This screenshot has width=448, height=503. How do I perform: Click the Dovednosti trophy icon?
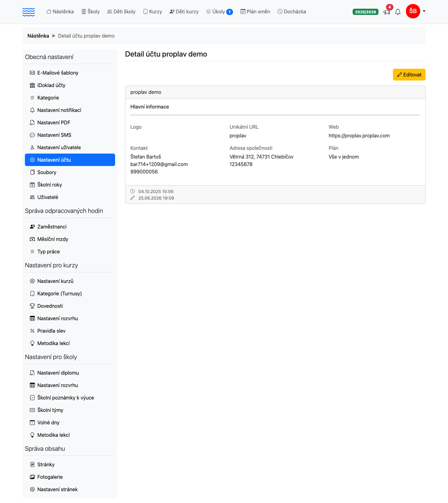(32, 306)
